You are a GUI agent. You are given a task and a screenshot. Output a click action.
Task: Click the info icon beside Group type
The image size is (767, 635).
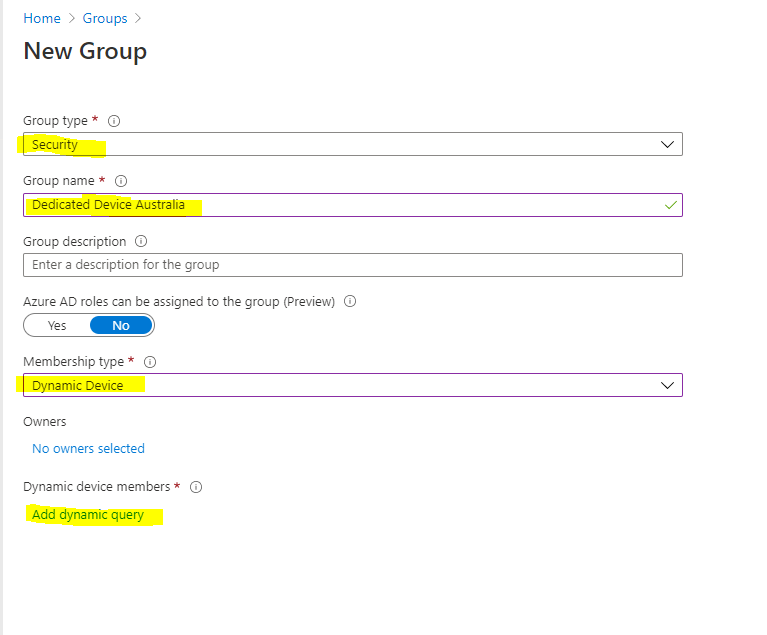point(114,121)
